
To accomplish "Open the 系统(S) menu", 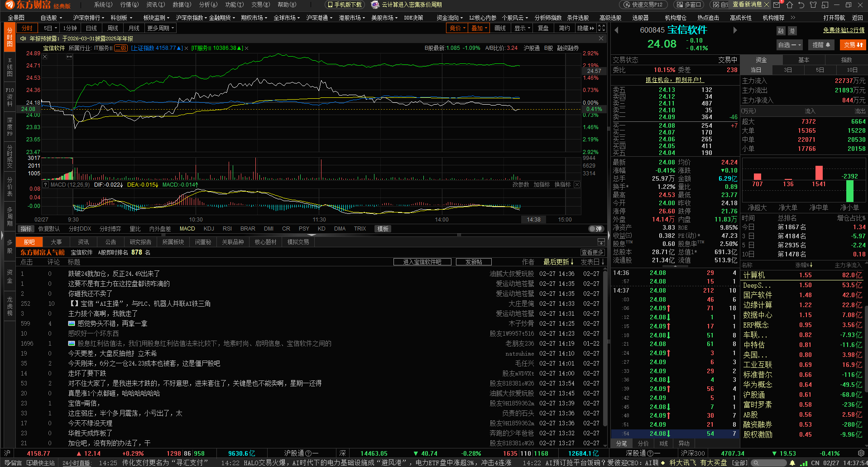I will [x=103, y=5].
